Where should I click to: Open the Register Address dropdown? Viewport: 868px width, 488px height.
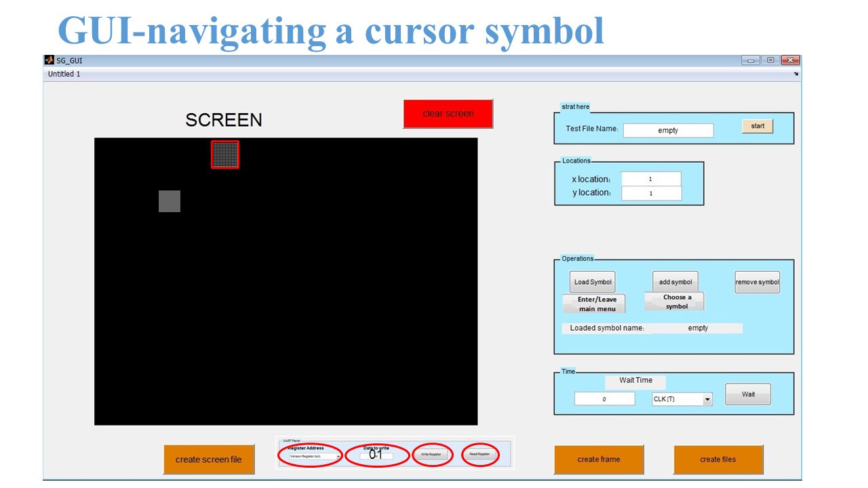pos(315,457)
